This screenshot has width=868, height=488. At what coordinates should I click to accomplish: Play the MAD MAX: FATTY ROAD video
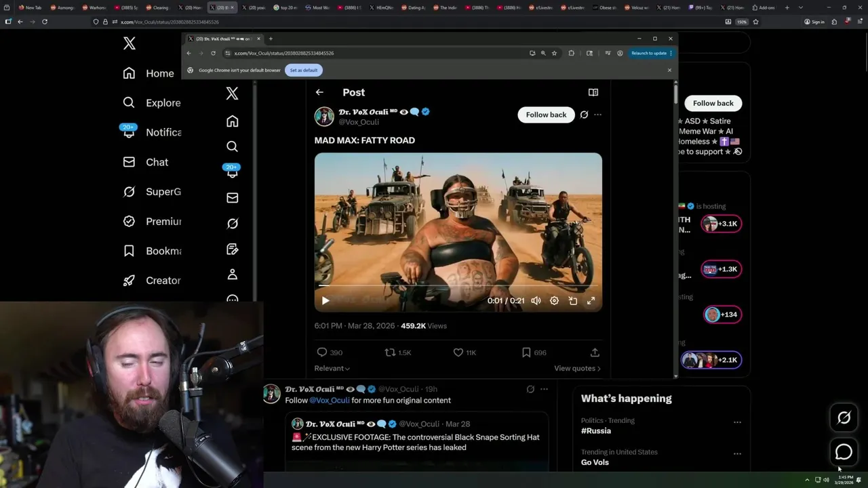(x=325, y=301)
